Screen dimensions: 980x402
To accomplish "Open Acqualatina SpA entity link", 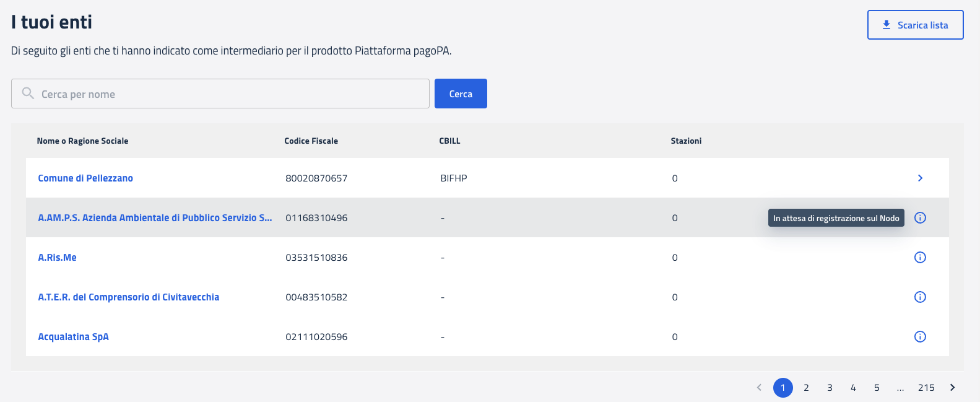I will (x=73, y=336).
